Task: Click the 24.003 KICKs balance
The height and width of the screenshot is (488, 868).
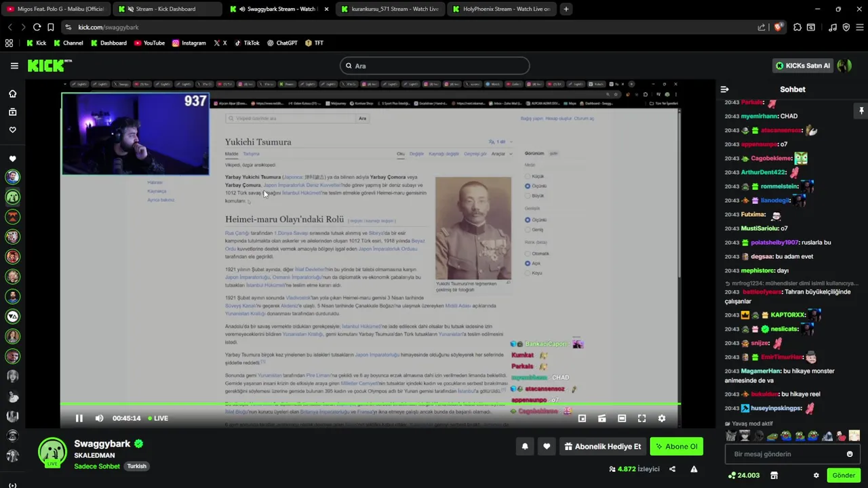Action: tap(744, 476)
